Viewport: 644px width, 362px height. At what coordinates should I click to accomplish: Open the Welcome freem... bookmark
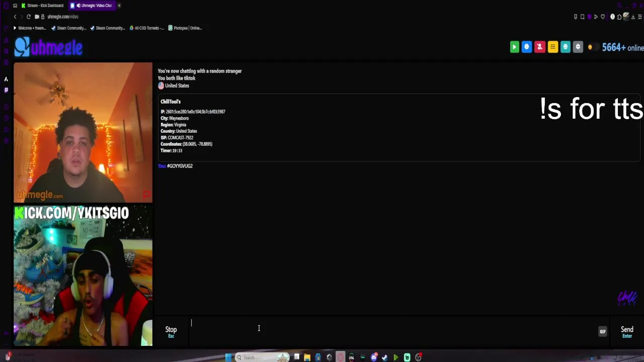[30, 28]
